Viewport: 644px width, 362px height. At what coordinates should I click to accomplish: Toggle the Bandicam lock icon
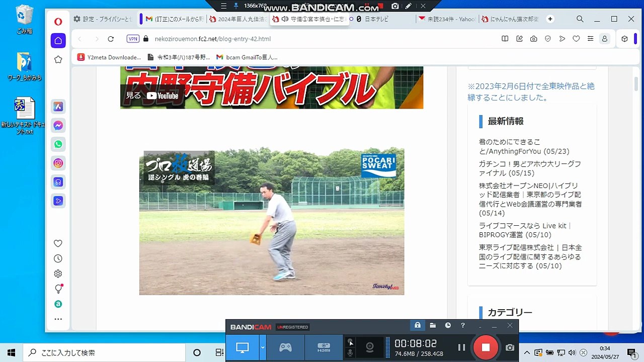(x=418, y=326)
